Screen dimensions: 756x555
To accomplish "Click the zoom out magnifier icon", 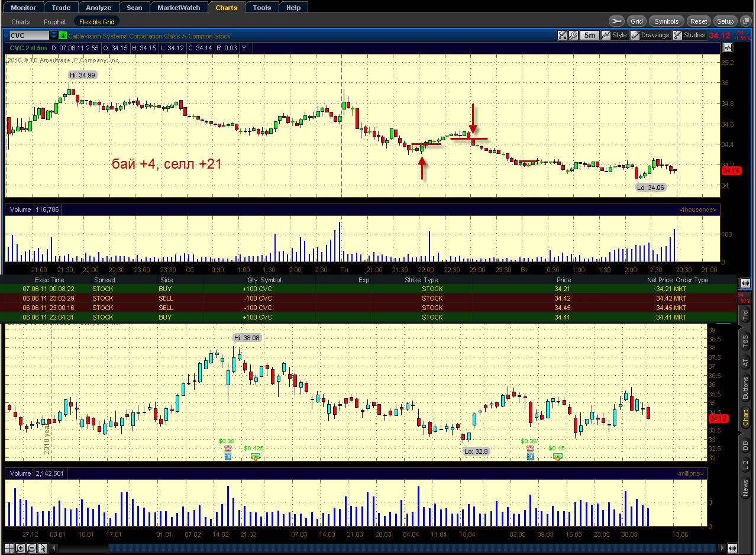I will point(31,548).
